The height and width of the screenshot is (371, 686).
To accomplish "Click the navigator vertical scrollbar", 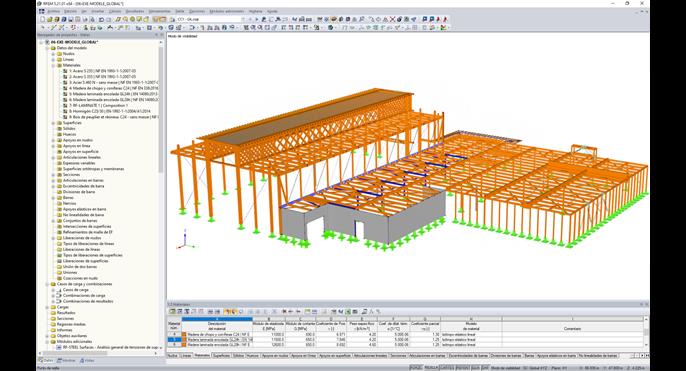I will [x=161, y=109].
